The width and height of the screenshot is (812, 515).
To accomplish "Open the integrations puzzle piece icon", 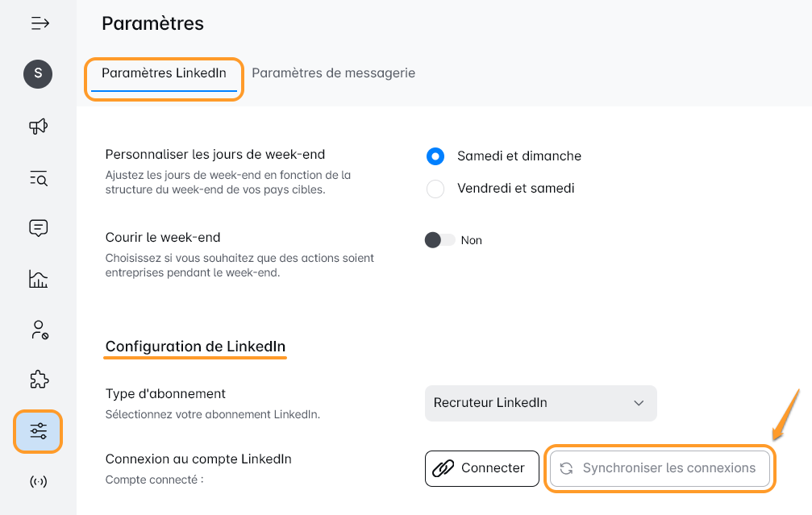I will 38,380.
